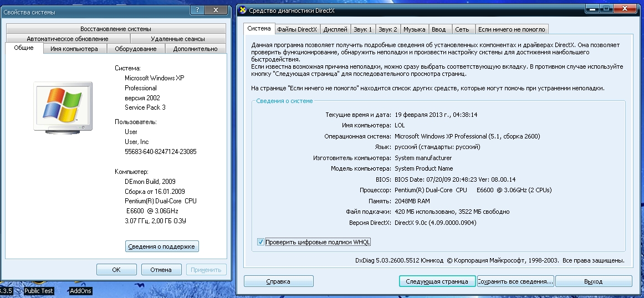Click the DirectX diagnostic title bar icon
Screen dimensions: 644x298
pyautogui.click(x=243, y=11)
